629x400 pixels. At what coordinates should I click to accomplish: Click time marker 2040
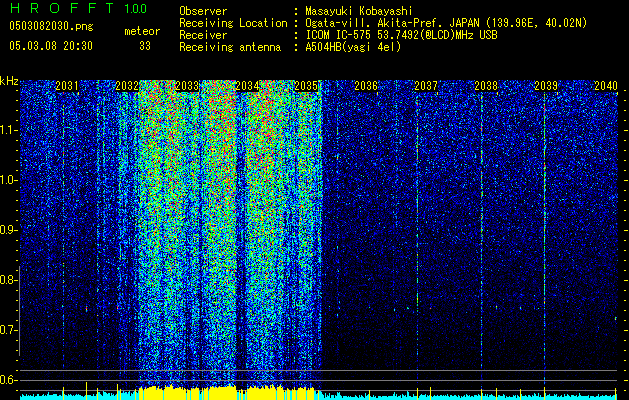coord(606,86)
